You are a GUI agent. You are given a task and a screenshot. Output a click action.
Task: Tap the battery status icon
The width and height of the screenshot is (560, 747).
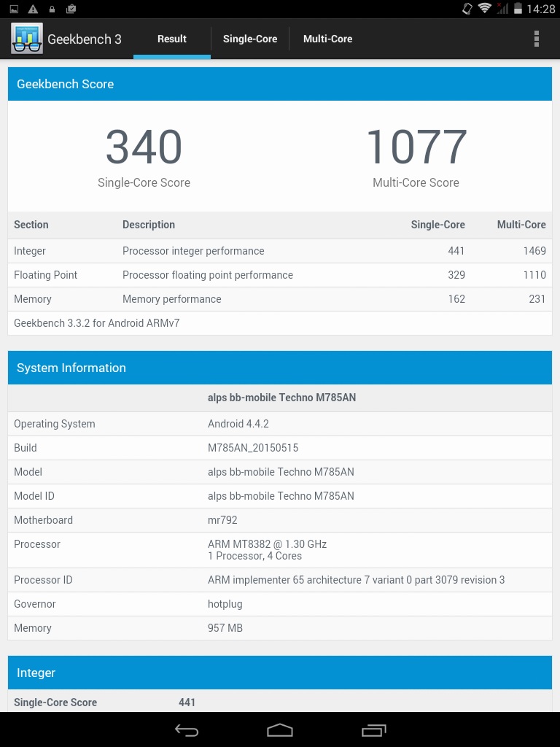tap(518, 9)
